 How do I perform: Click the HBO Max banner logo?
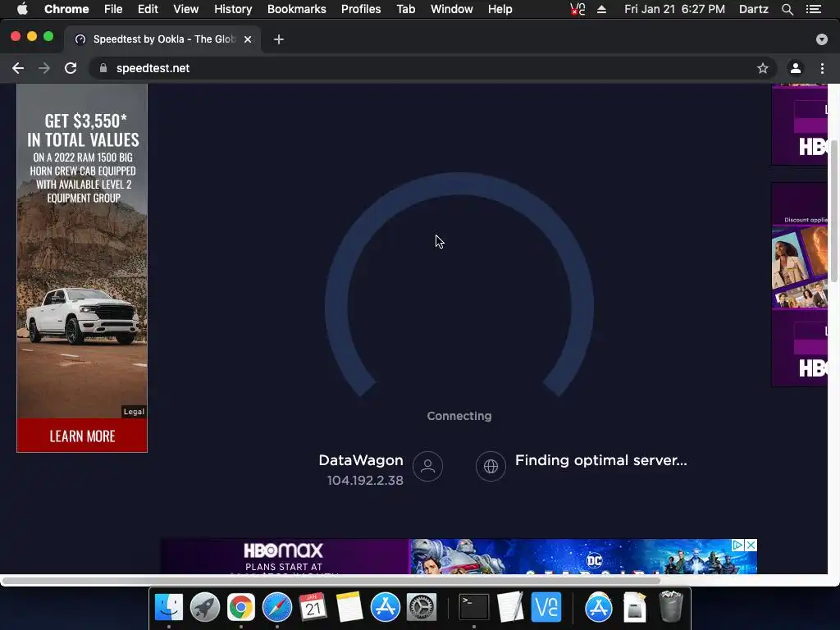tap(283, 550)
